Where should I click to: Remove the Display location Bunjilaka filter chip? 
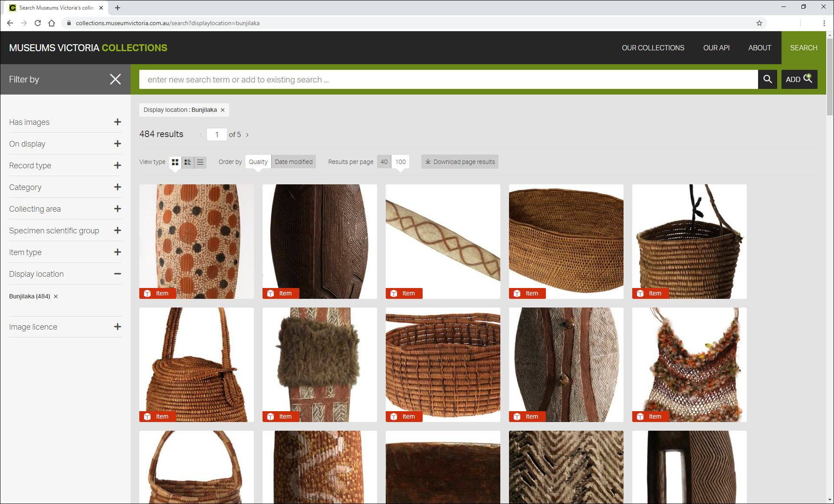pyautogui.click(x=223, y=110)
